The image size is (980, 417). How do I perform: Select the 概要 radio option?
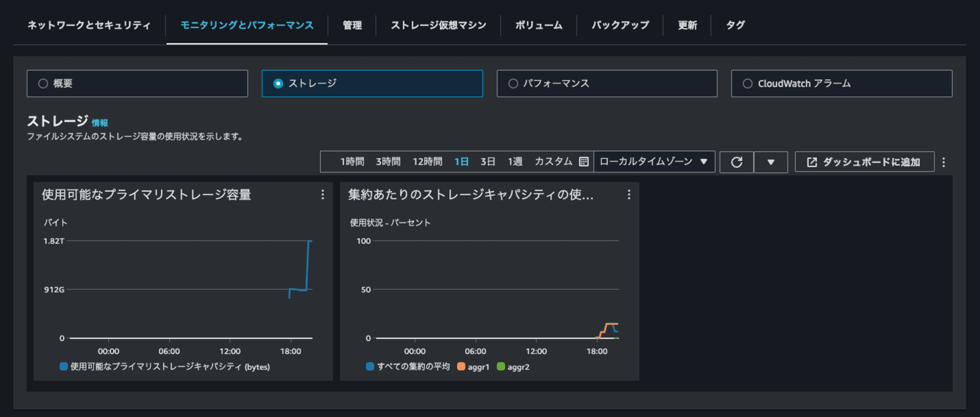137,84
